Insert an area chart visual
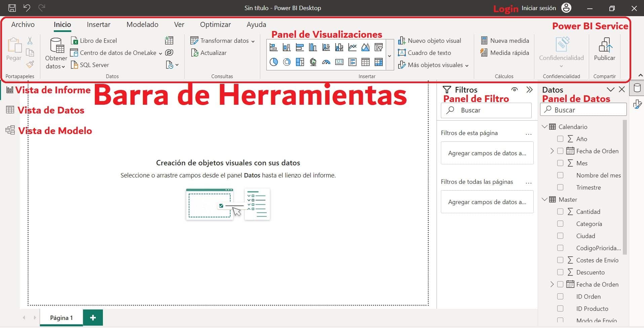 [x=366, y=47]
